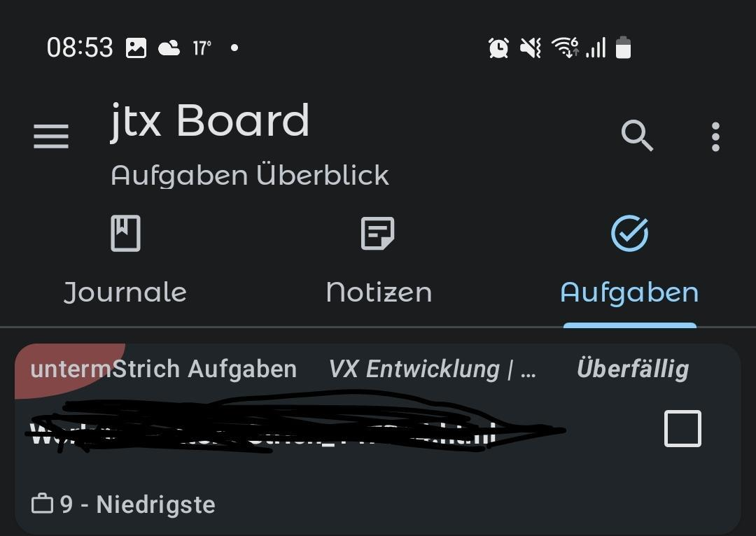Select the Journale bookmark icon
Viewport: 756px width, 536px height.
coord(125,233)
